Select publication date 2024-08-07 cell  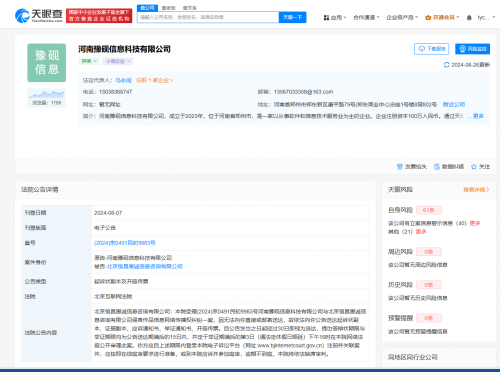(x=230, y=213)
